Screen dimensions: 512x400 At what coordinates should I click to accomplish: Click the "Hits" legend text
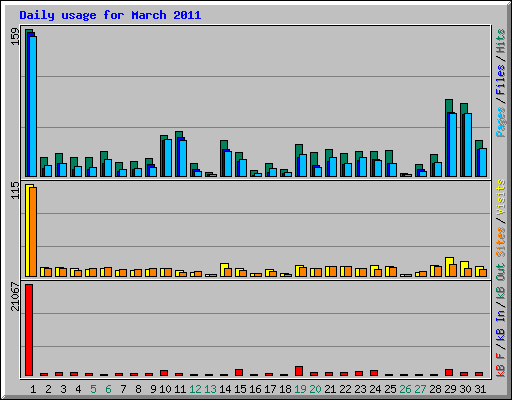[500, 41]
